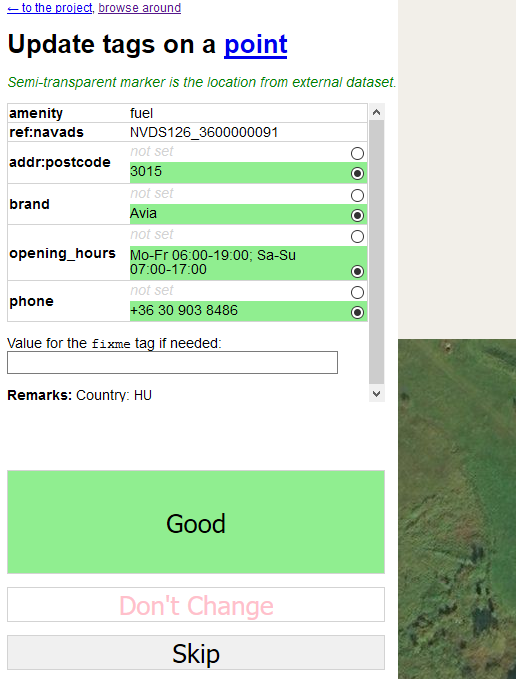Choose 'not set' radio for phone
The height and width of the screenshot is (679, 516).
(357, 292)
